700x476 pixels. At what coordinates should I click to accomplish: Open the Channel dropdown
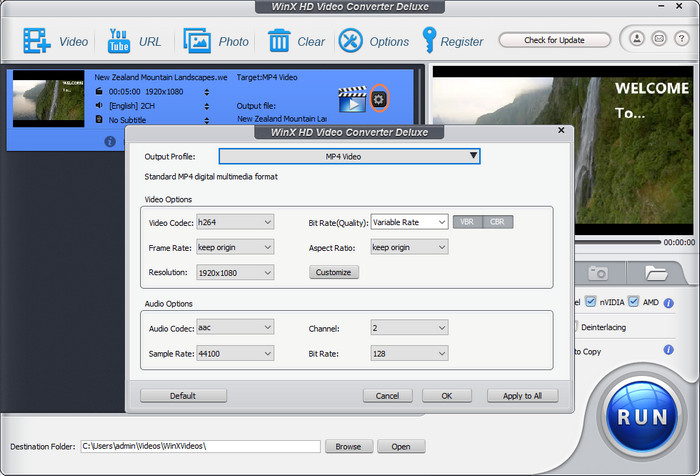409,328
